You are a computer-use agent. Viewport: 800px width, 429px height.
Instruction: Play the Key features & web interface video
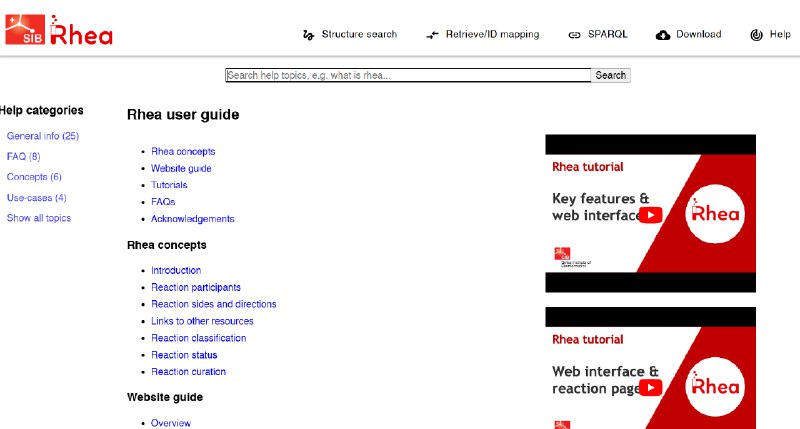point(651,215)
